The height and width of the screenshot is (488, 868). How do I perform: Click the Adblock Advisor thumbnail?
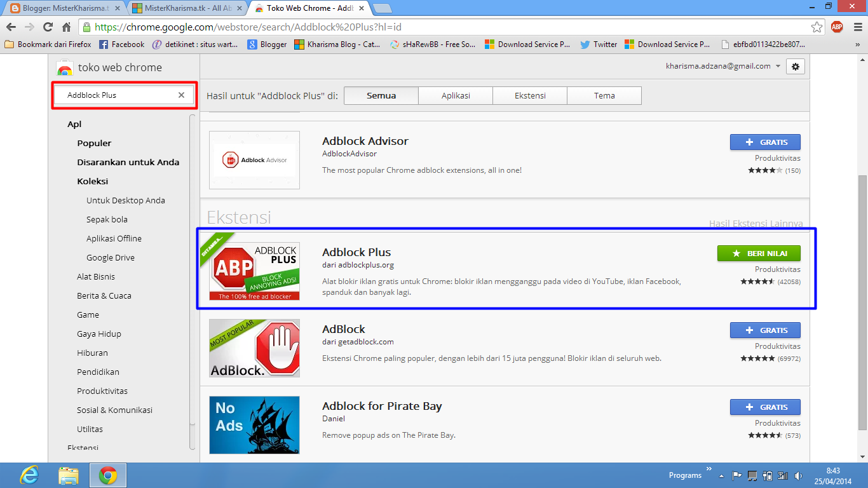pyautogui.click(x=254, y=160)
